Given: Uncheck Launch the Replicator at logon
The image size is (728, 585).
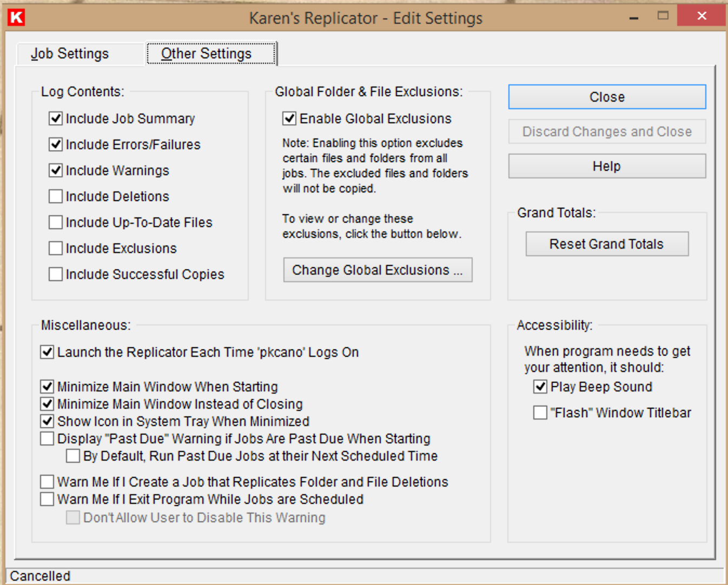Looking at the screenshot, I should (x=47, y=352).
